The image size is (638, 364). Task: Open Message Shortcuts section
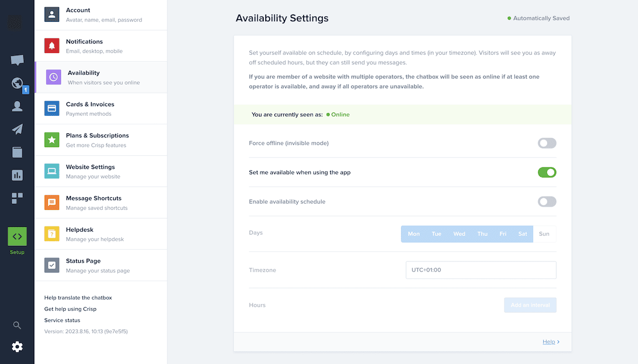[101, 202]
